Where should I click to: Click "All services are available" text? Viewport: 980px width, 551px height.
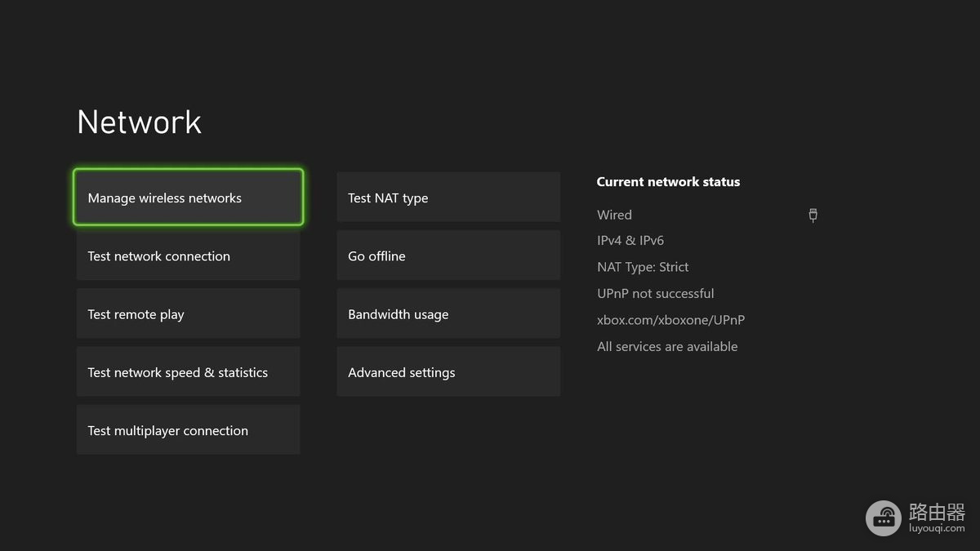pos(667,346)
